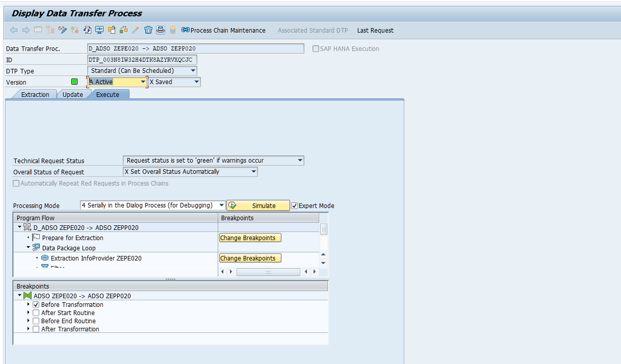Click the trash can delete icon
The height and width of the screenshot is (364, 621).
click(148, 30)
